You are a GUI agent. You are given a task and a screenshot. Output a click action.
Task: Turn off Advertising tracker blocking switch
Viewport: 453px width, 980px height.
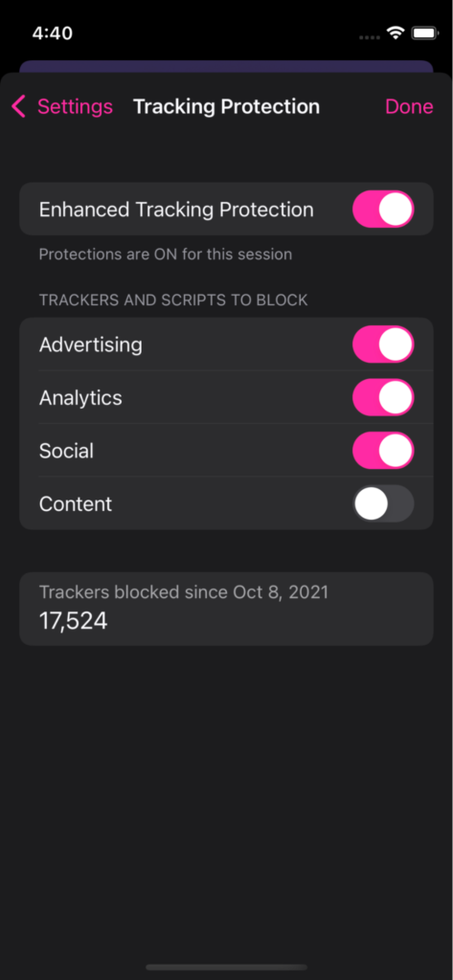coord(383,344)
